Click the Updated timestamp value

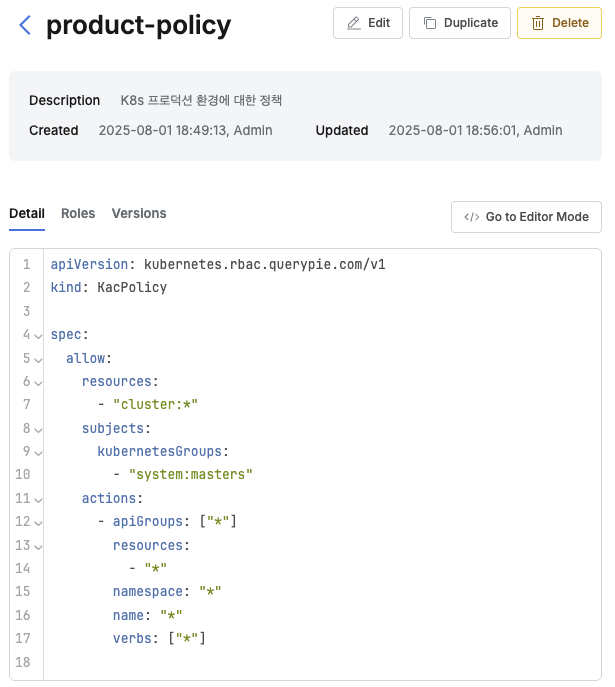[x=475, y=130]
